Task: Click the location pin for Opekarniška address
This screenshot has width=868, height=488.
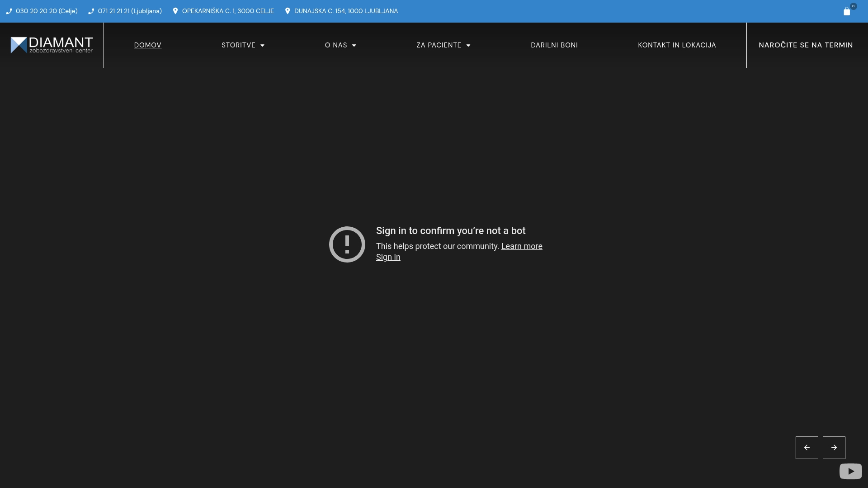Action: [175, 11]
